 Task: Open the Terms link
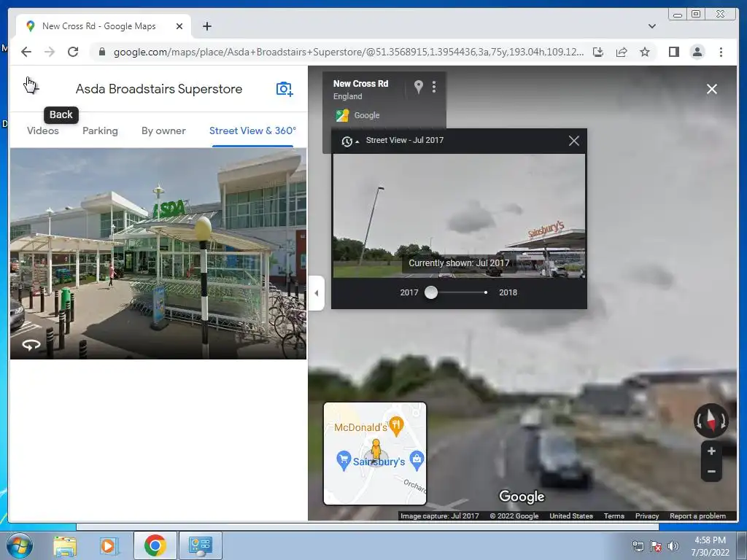click(614, 516)
